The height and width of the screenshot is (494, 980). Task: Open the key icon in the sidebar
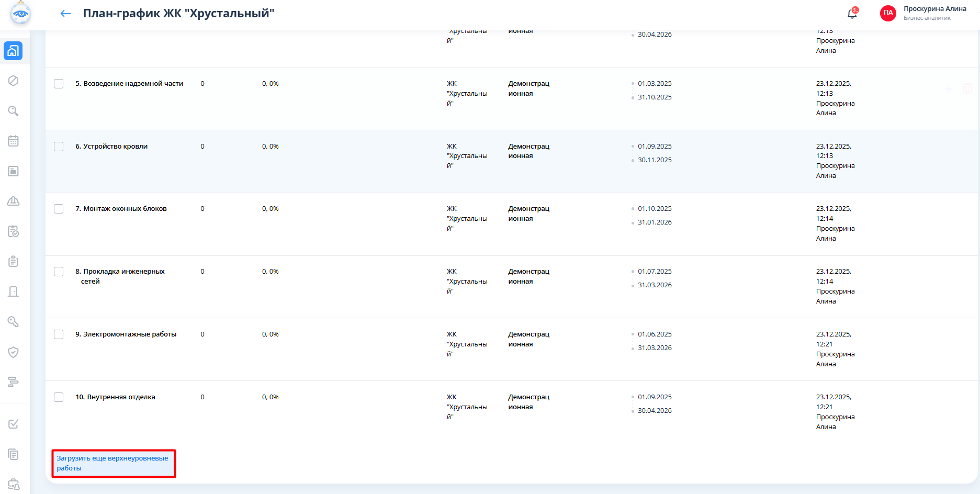pos(14,322)
